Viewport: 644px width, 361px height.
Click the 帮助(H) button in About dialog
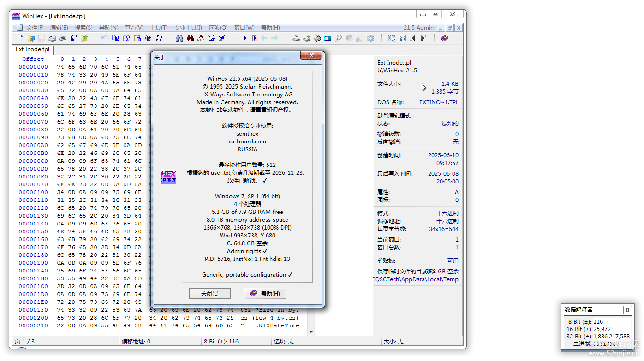coord(265,294)
